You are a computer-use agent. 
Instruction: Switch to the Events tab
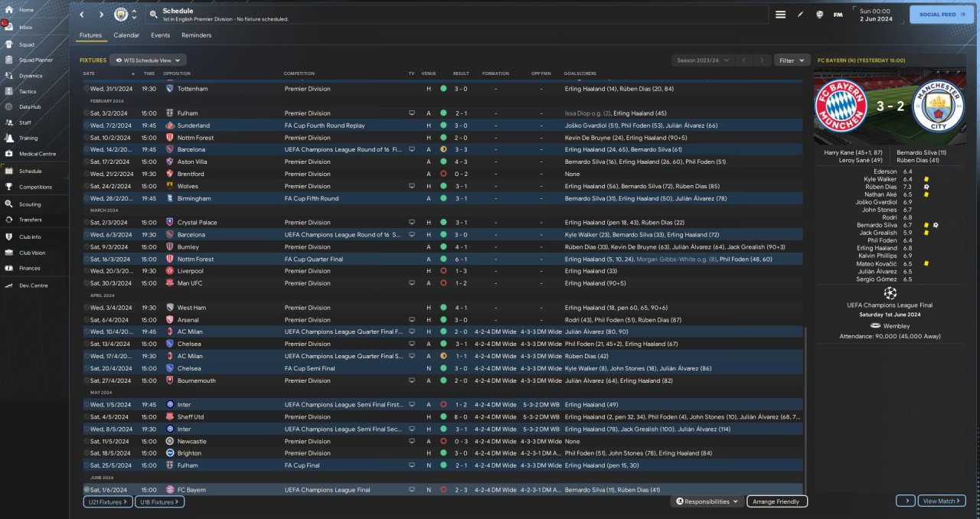[161, 35]
